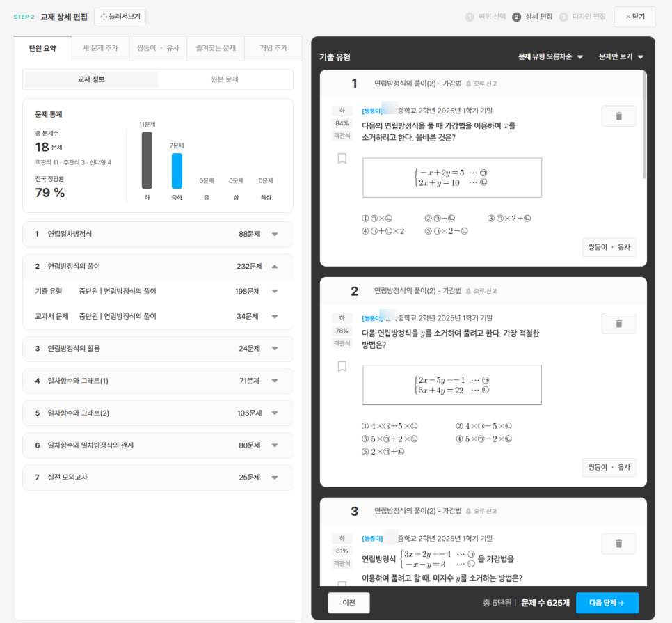
Task: Select the 교재 정보 segment
Action: (91, 79)
